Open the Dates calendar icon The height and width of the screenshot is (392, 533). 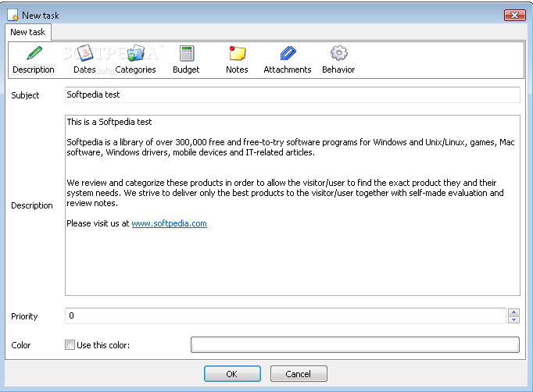tap(84, 53)
